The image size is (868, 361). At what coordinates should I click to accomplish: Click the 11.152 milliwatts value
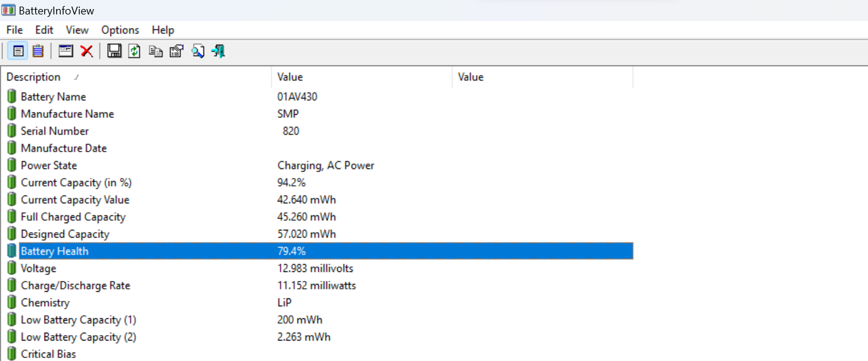[x=317, y=285]
